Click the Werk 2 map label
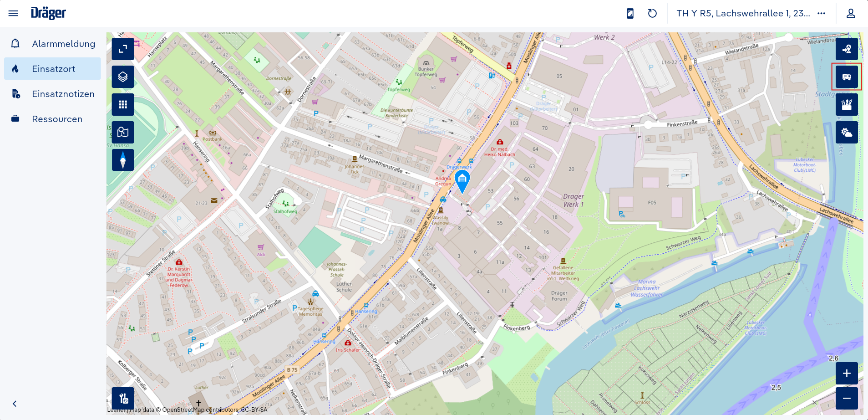Viewport: 868px width, 420px height. [604, 37]
